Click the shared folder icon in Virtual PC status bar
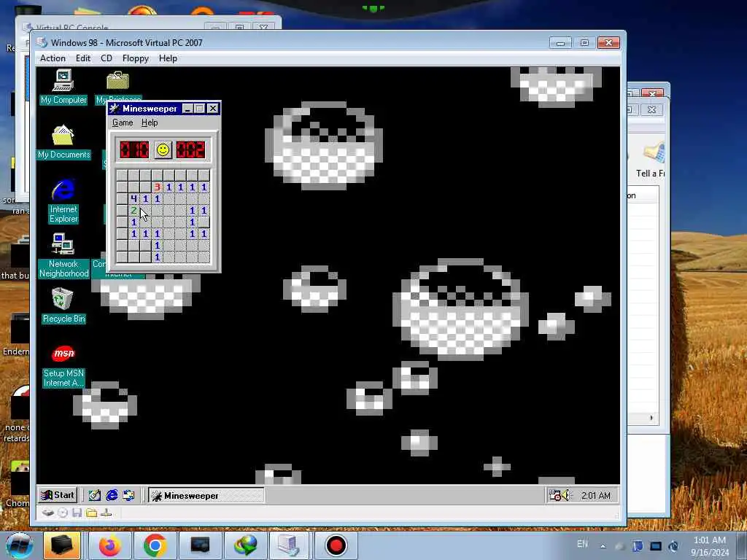The image size is (747, 560). pyautogui.click(x=91, y=513)
